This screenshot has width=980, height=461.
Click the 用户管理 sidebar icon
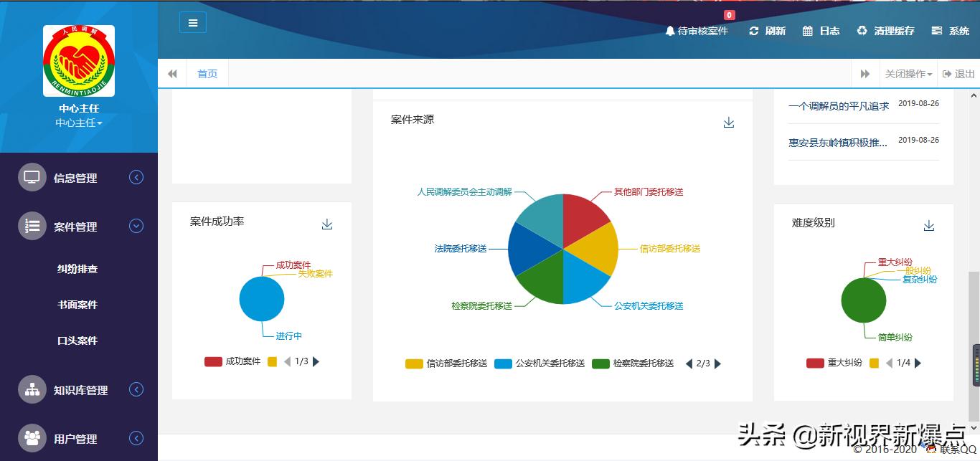pos(31,438)
